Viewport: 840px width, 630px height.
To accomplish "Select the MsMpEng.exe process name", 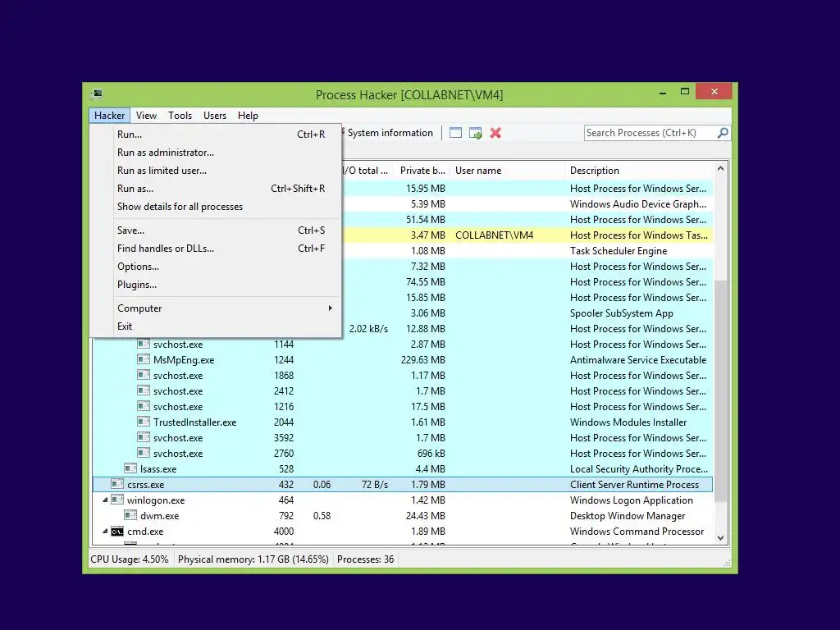I will click(x=184, y=360).
